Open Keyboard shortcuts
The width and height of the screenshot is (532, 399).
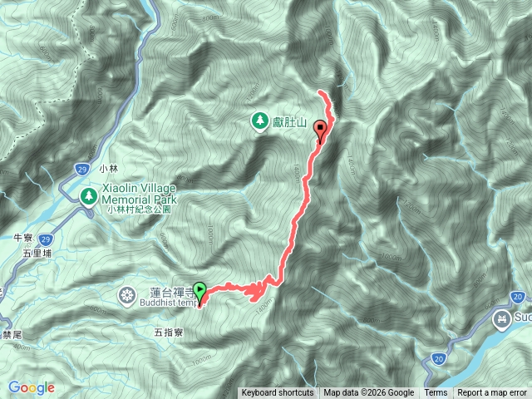click(x=278, y=393)
